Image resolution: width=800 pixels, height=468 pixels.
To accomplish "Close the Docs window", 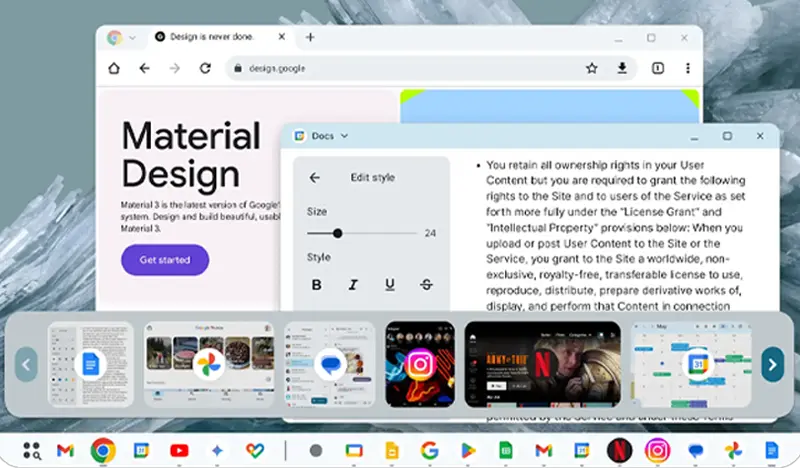I will [760, 136].
